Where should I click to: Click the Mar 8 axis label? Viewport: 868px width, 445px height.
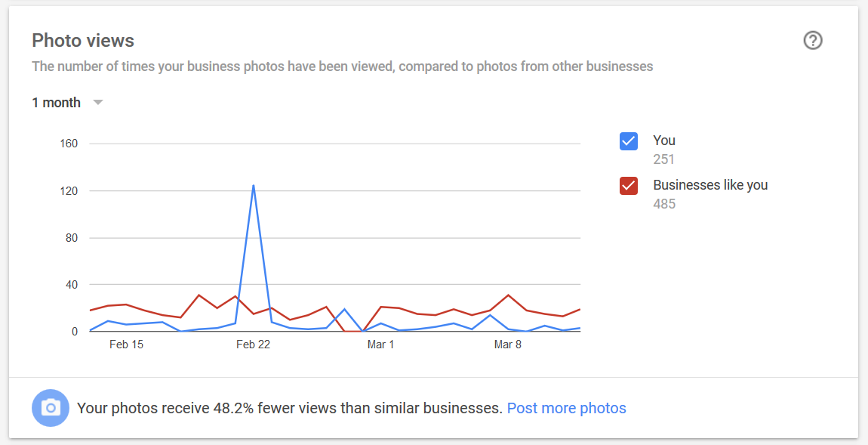[x=508, y=345]
